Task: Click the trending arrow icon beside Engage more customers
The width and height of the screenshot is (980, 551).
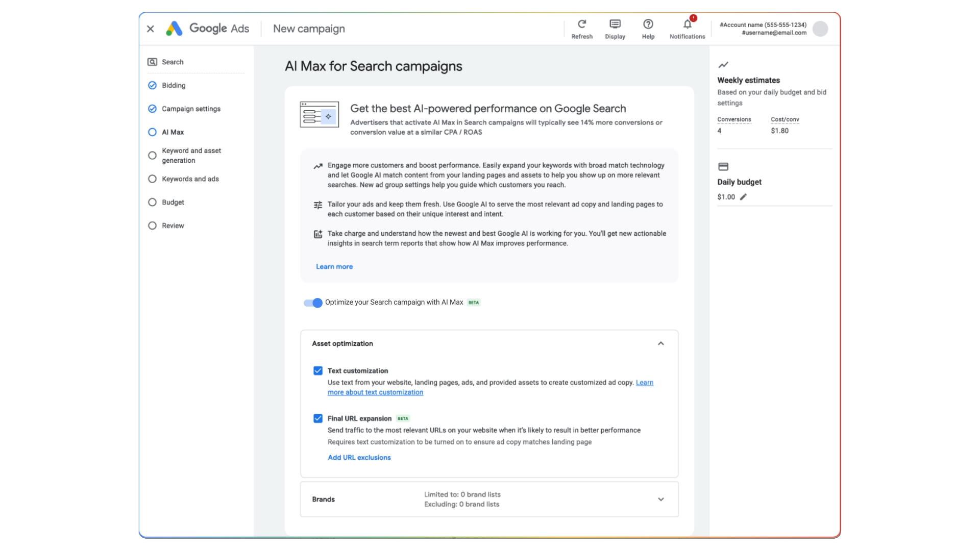Action: coord(318,166)
